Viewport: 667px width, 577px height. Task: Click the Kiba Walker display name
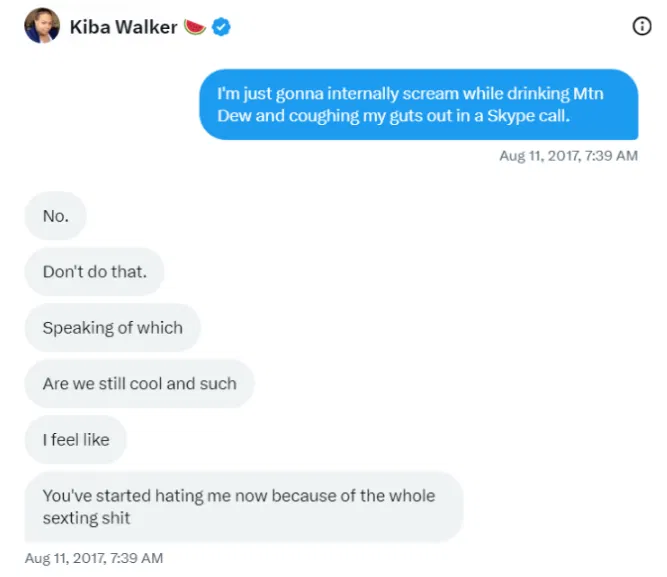(x=123, y=27)
